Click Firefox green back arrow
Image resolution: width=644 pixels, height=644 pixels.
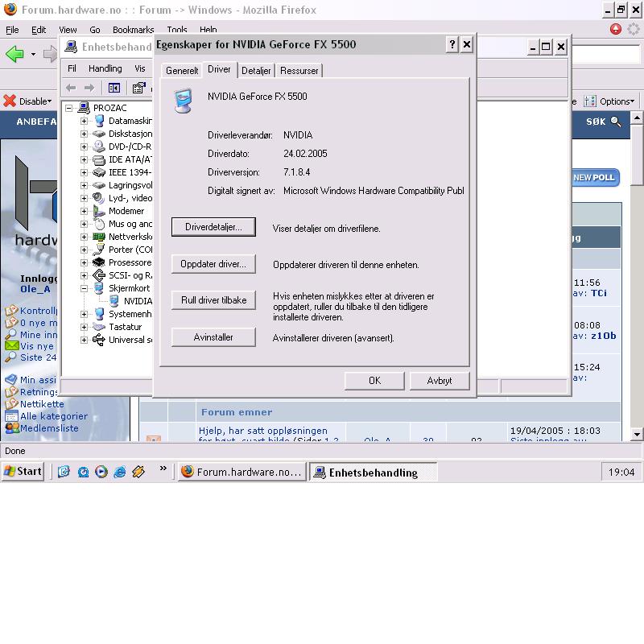click(14, 54)
